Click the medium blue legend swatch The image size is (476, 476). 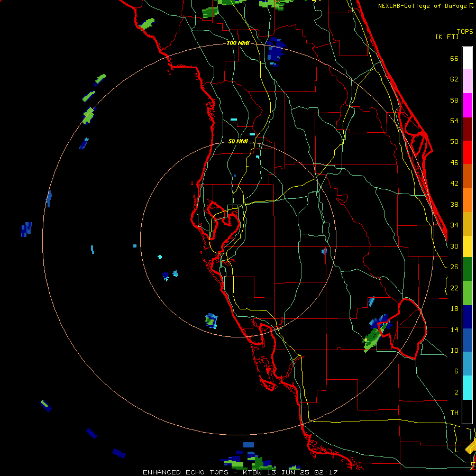467,340
